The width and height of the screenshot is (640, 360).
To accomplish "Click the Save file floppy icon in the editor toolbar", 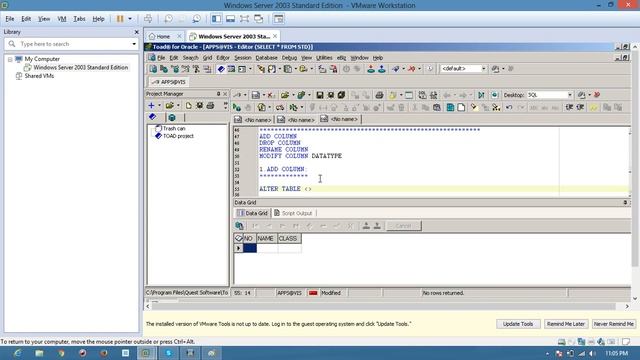I will [x=320, y=95].
